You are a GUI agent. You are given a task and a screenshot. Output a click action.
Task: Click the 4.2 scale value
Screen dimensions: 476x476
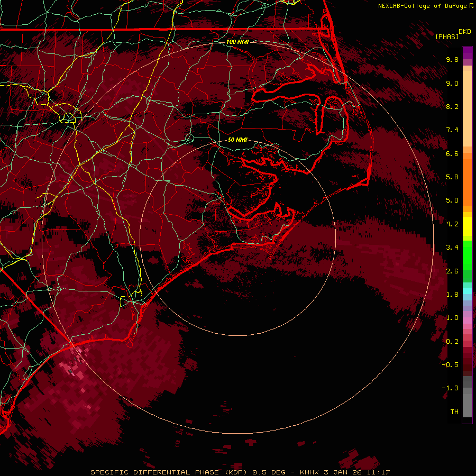[452, 224]
